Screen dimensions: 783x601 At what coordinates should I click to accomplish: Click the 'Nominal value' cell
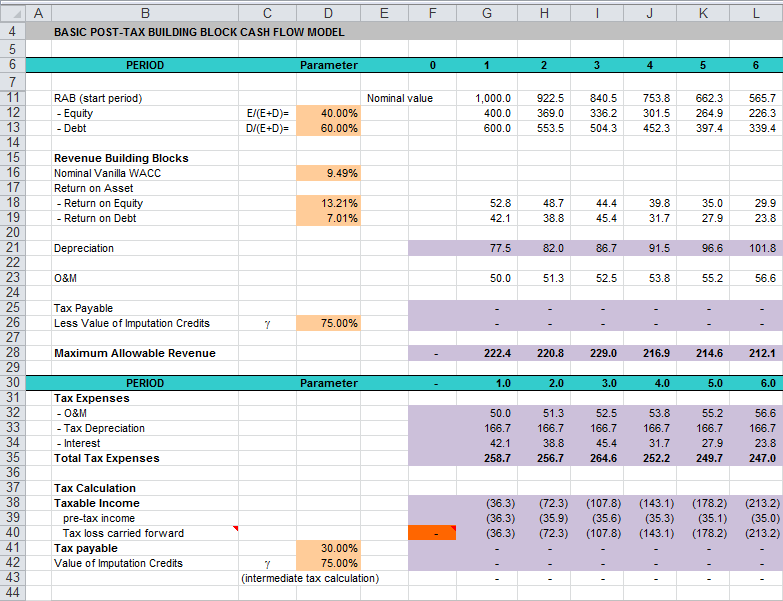(x=399, y=98)
